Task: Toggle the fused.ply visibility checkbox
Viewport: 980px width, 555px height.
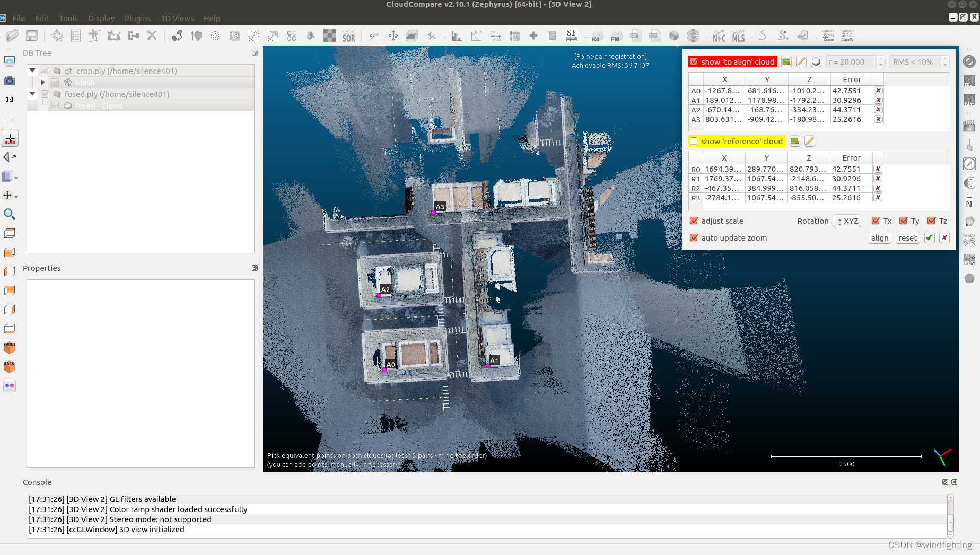Action: coord(45,94)
